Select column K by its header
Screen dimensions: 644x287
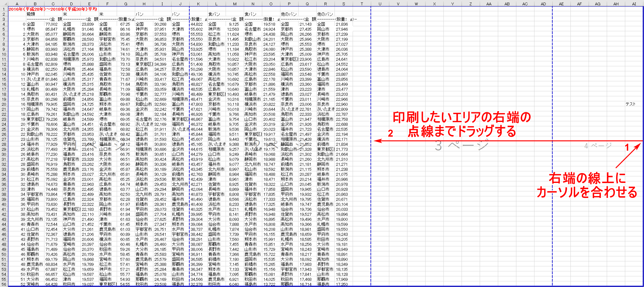tap(198, 4)
